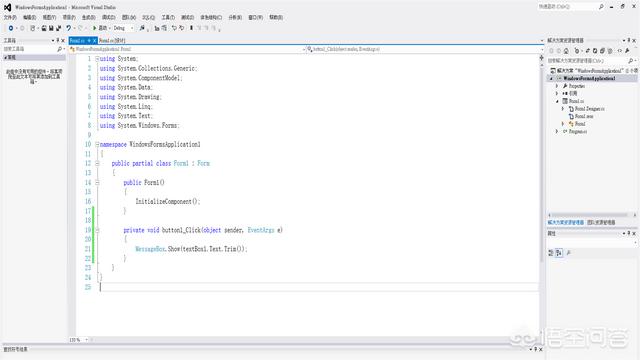This screenshot has width=640, height=360.
Task: Click the New Project toolbar icon
Action: 33,28
